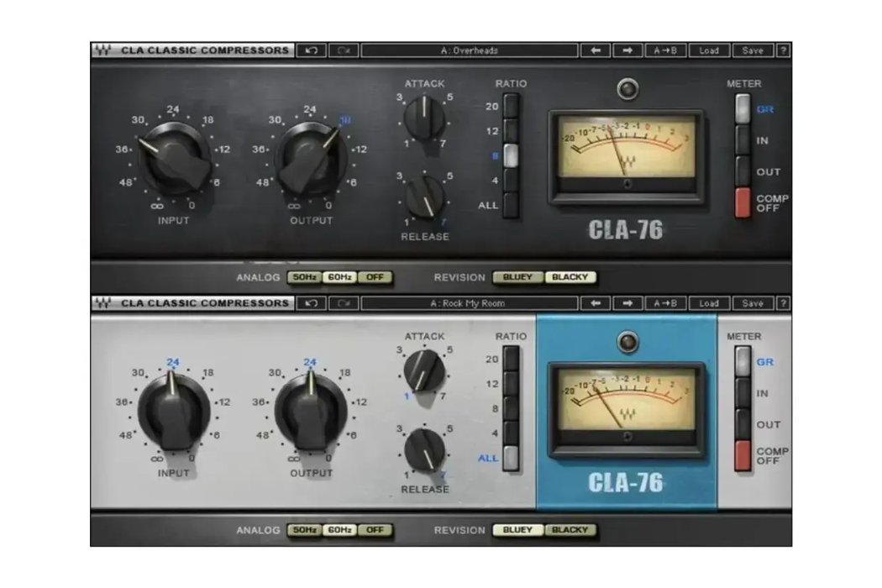Select ratio 4 on the bluey CLA-76
Screen dimensions: 882x588
click(511, 433)
